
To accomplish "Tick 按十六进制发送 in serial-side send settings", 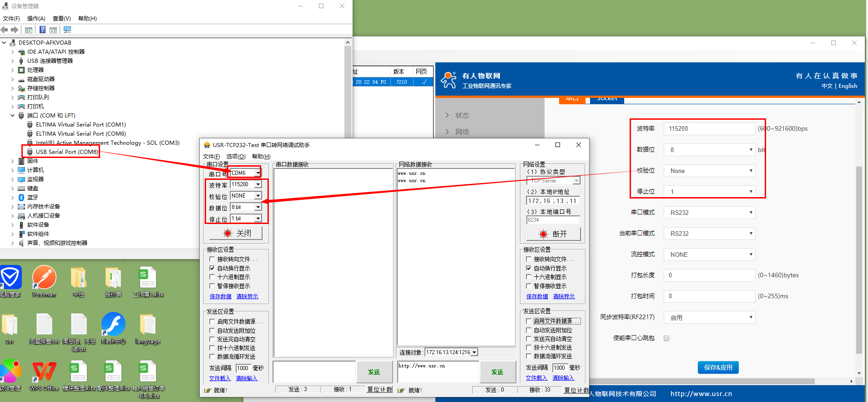I will (x=212, y=348).
